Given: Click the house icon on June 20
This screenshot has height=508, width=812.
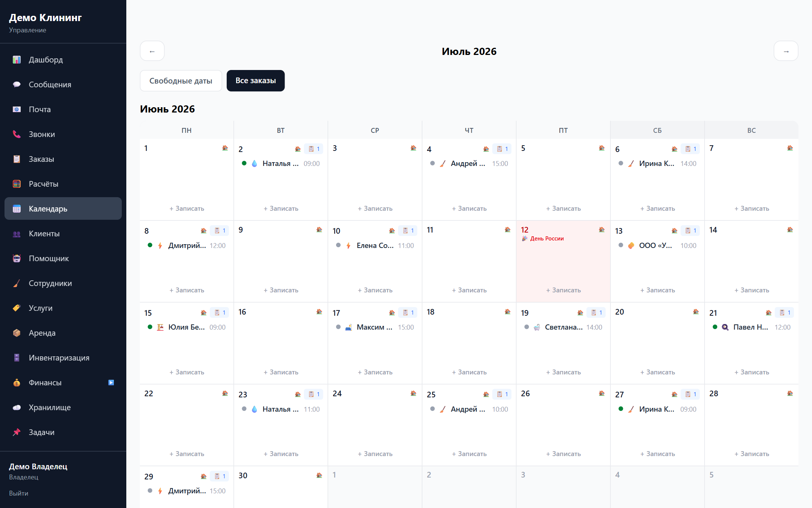Looking at the screenshot, I should pos(696,312).
